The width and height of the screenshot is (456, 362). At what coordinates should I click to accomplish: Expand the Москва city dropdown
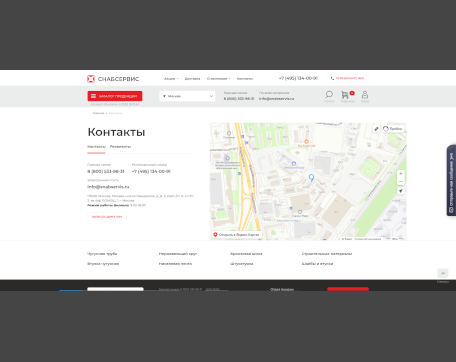pyautogui.click(x=187, y=96)
